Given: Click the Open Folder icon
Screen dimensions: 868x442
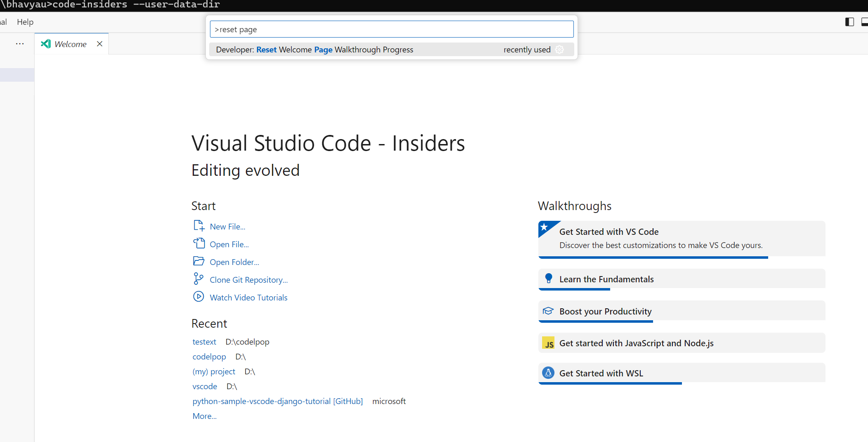Looking at the screenshot, I should [199, 261].
